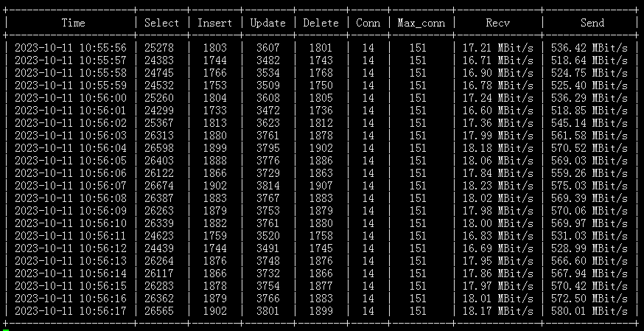
Task: Click Select count 26674
Action: 159,186
